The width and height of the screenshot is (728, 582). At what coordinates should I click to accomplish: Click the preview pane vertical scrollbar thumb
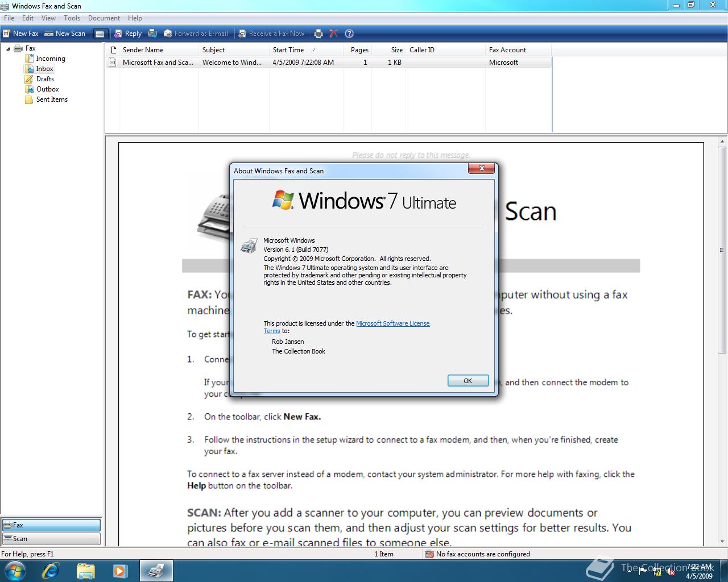[723, 250]
